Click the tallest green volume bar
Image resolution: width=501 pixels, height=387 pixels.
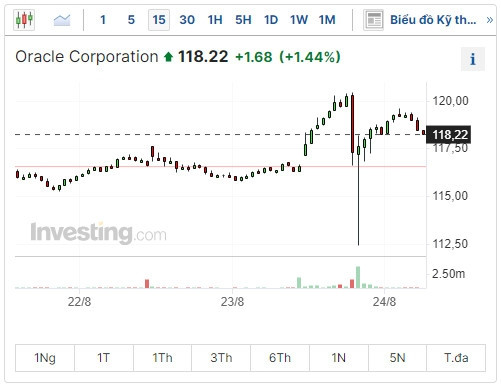click(x=358, y=277)
